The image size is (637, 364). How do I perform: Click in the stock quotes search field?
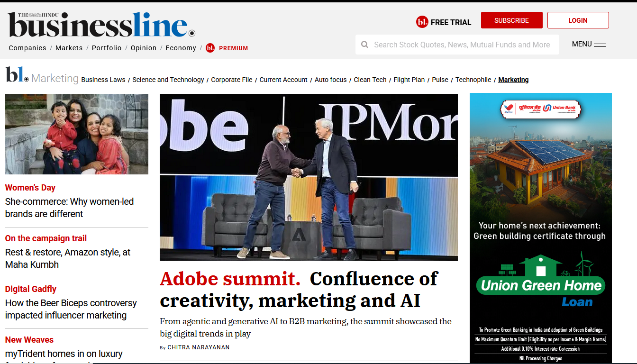[462, 45]
